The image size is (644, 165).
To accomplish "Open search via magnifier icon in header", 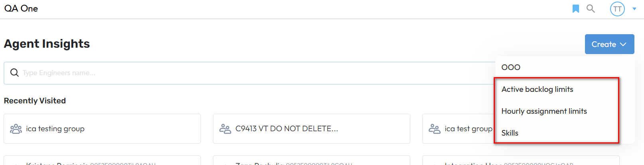I will [591, 9].
